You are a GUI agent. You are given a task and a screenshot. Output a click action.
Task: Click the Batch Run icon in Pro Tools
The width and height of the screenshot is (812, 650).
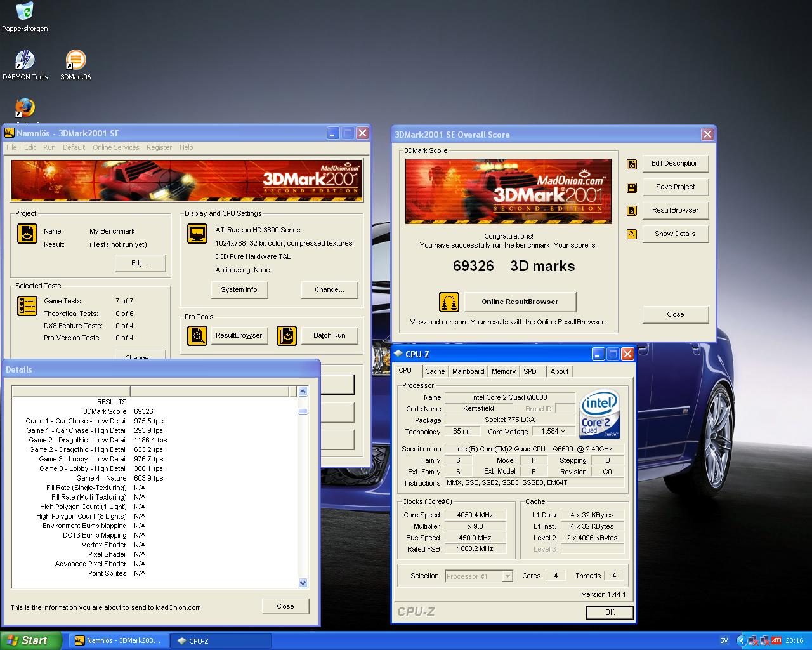pos(286,335)
